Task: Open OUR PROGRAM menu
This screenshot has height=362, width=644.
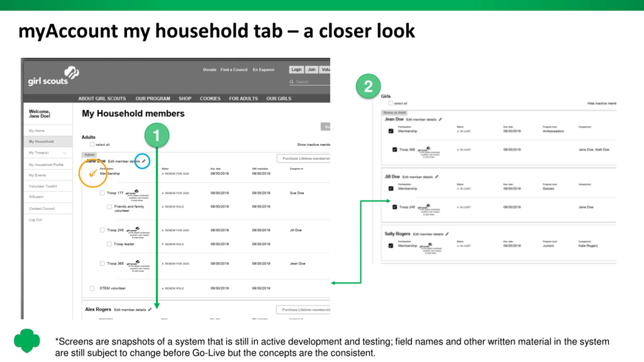Action: 153,99
